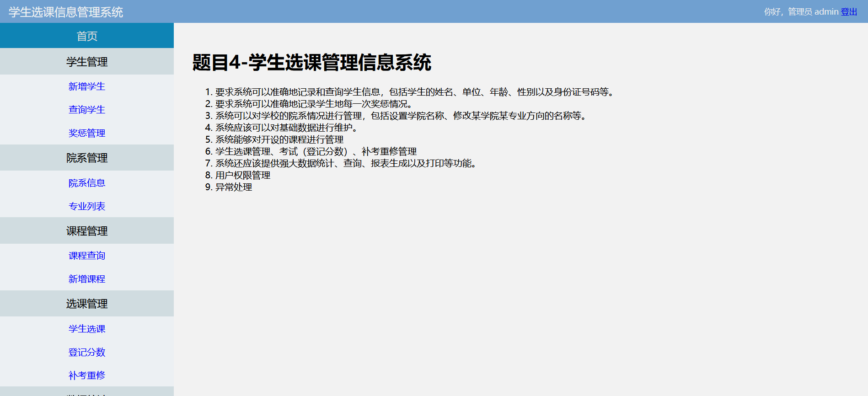Viewport: 868px width, 396px height.
Task: Open 学生选课 link in sidebar
Action: [x=87, y=329]
